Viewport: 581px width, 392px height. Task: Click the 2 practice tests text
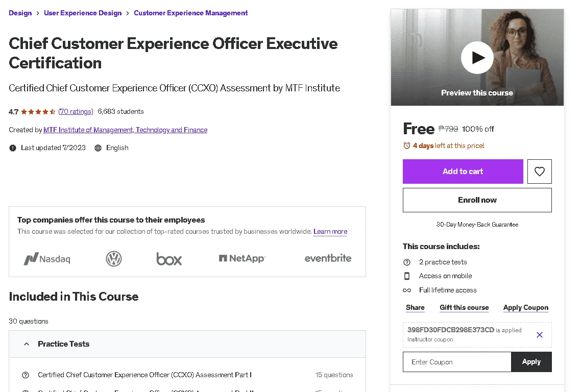[443, 262]
